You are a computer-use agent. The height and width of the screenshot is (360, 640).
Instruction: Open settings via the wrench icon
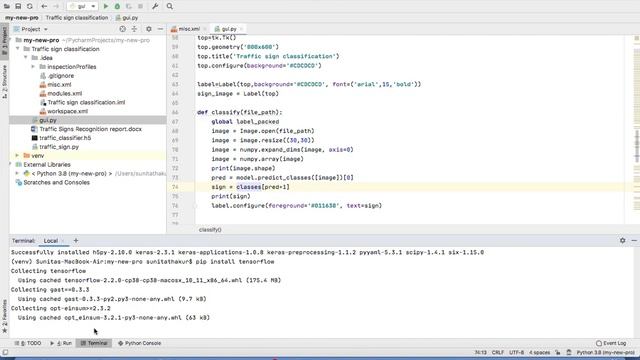coord(155,6)
